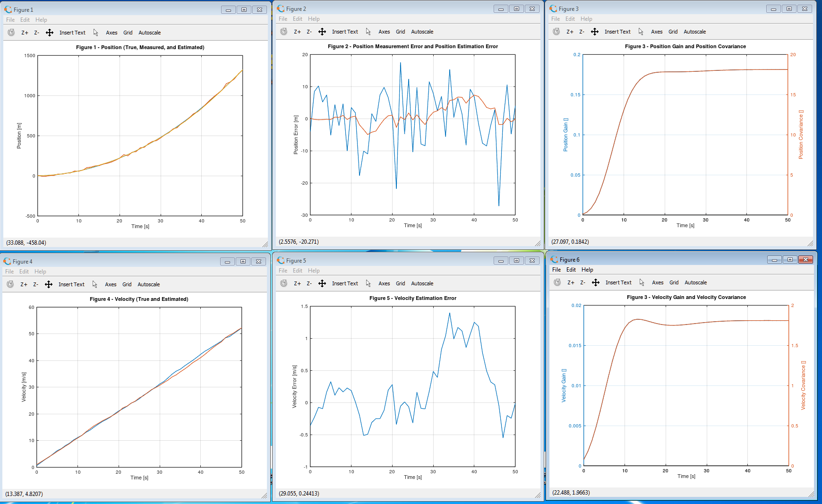Viewport: 822px width, 504px height.
Task: Click Insert Text in Figure 2
Action: coord(345,32)
